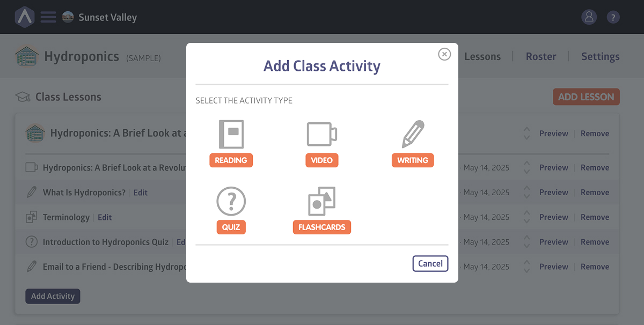This screenshot has height=325, width=644.
Task: Click the ADD LESSON button
Action: [586, 97]
